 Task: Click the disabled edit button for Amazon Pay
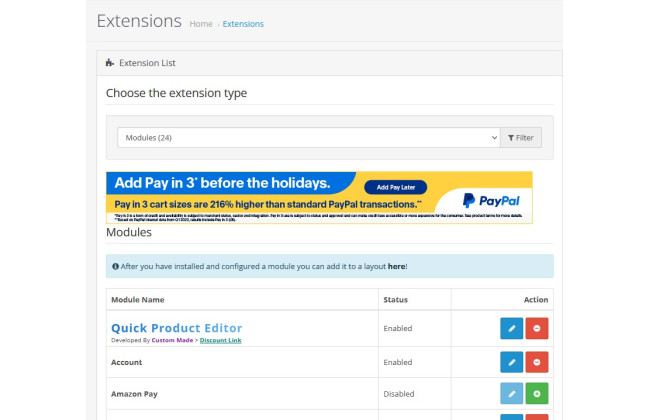512,393
